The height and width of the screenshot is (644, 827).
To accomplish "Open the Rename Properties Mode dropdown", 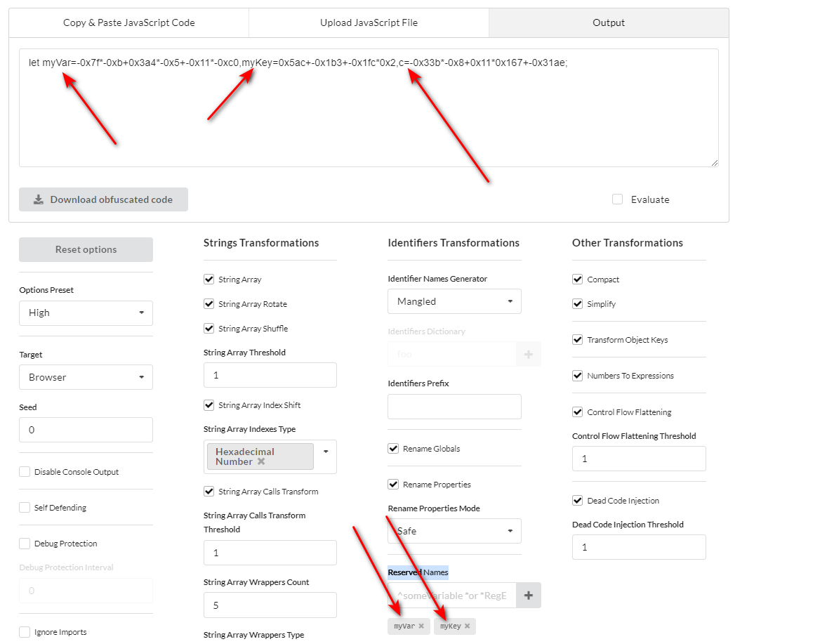I will tap(454, 531).
